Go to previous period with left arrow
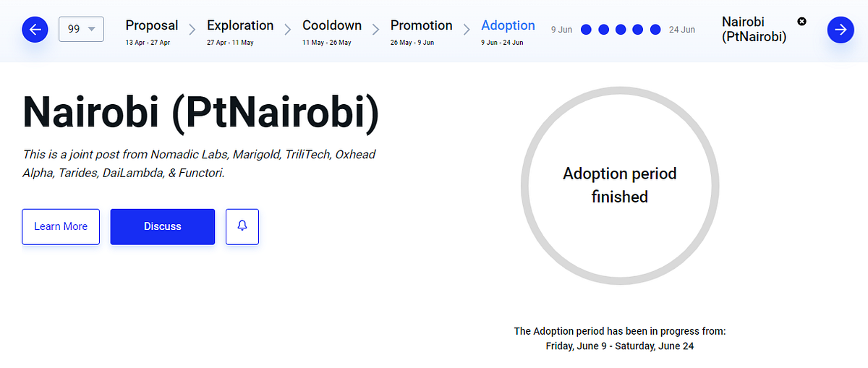This screenshot has height=368, width=868. click(35, 30)
